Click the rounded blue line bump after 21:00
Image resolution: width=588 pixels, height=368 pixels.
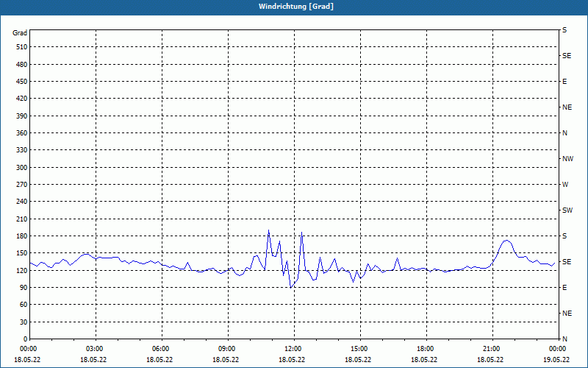pos(506,241)
